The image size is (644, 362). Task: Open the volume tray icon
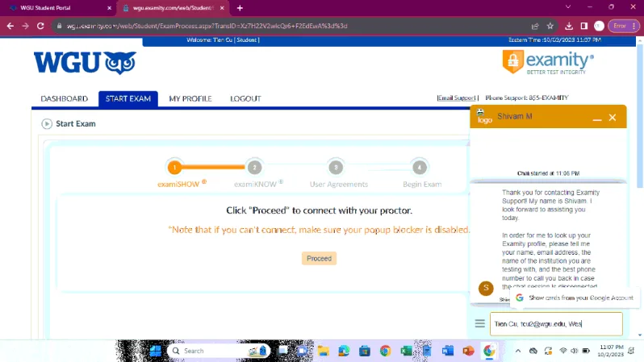(574, 351)
